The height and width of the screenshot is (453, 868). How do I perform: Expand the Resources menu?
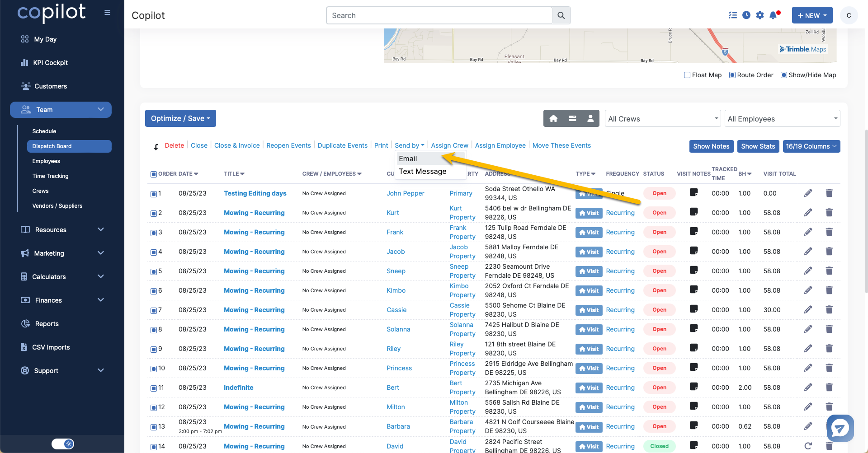(62, 230)
